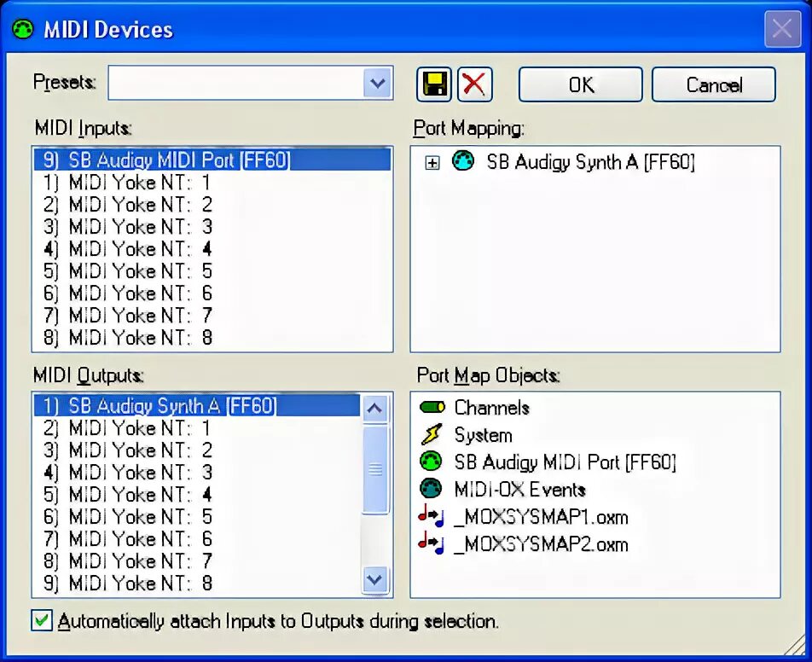This screenshot has height=662, width=812.
Task: Select SB Audigy Synth A [FF60] in Port Mapping
Action: (590, 162)
